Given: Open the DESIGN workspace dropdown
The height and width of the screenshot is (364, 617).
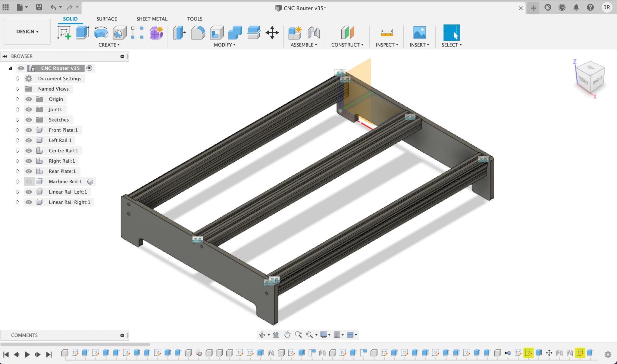Looking at the screenshot, I should point(27,32).
